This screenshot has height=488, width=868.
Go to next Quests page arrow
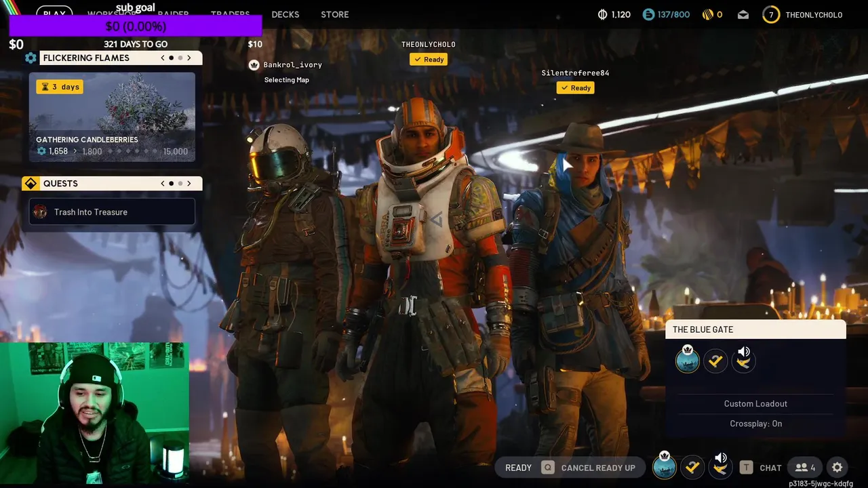(x=189, y=184)
